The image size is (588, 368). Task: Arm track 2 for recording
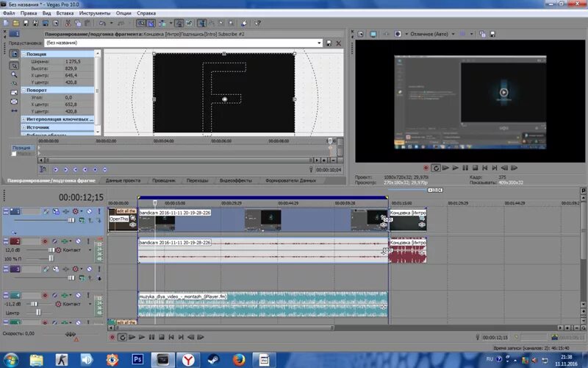click(45, 241)
